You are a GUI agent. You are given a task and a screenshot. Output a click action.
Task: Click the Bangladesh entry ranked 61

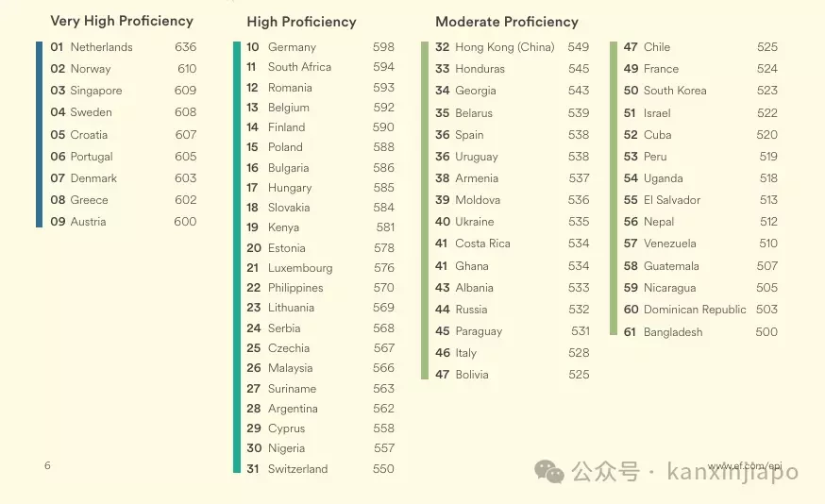point(700,332)
